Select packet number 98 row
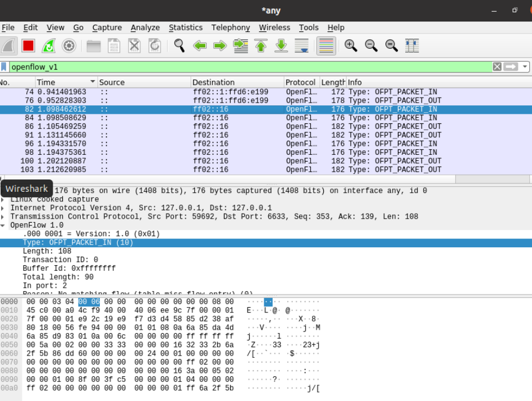 [266, 152]
